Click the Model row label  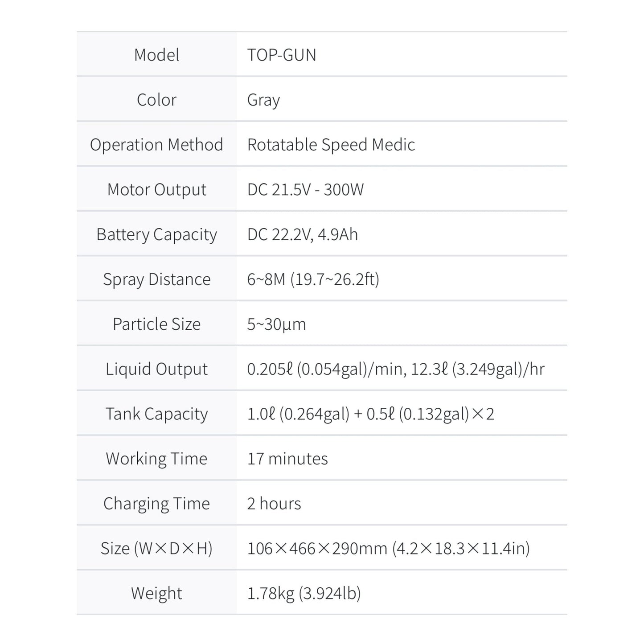[156, 55]
